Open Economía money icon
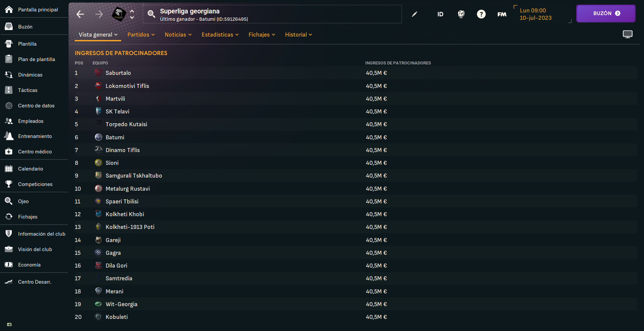The height and width of the screenshot is (331, 644). point(9,265)
